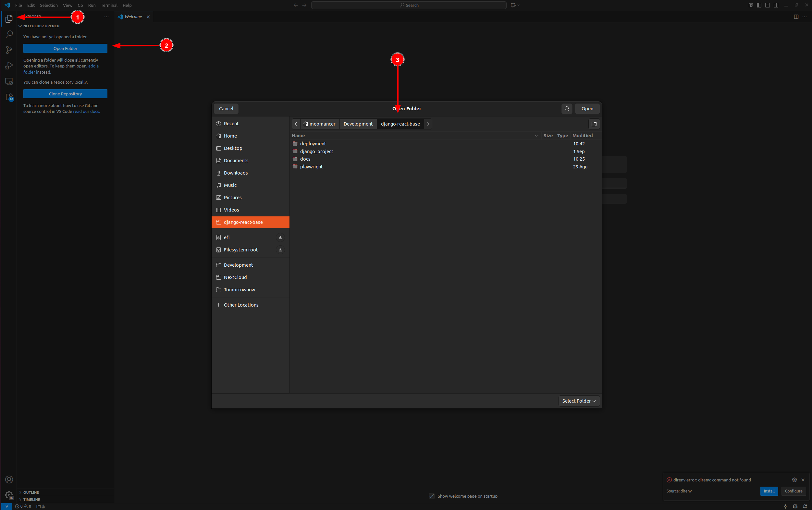Image resolution: width=812 pixels, height=510 pixels.
Task: Select the django_project folder row
Action: [x=316, y=152]
